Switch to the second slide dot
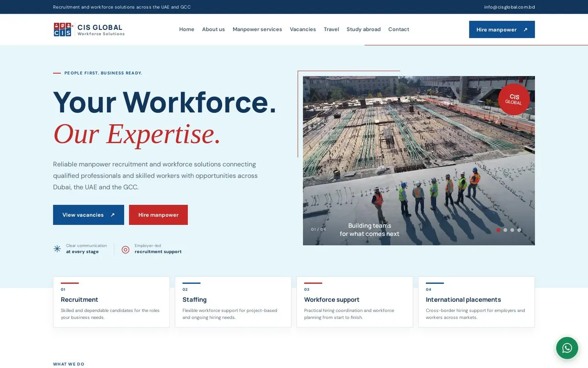588x368 pixels. coord(505,230)
